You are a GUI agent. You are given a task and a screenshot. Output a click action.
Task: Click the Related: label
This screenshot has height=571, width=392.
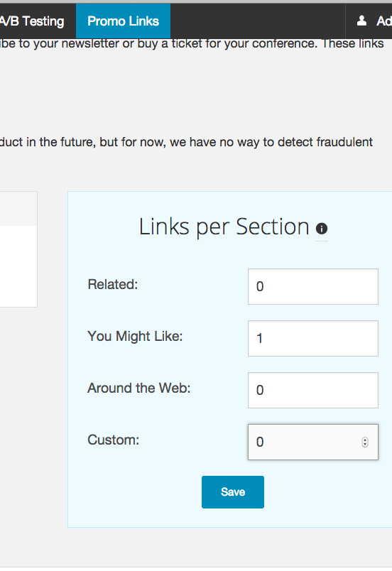coord(113,284)
